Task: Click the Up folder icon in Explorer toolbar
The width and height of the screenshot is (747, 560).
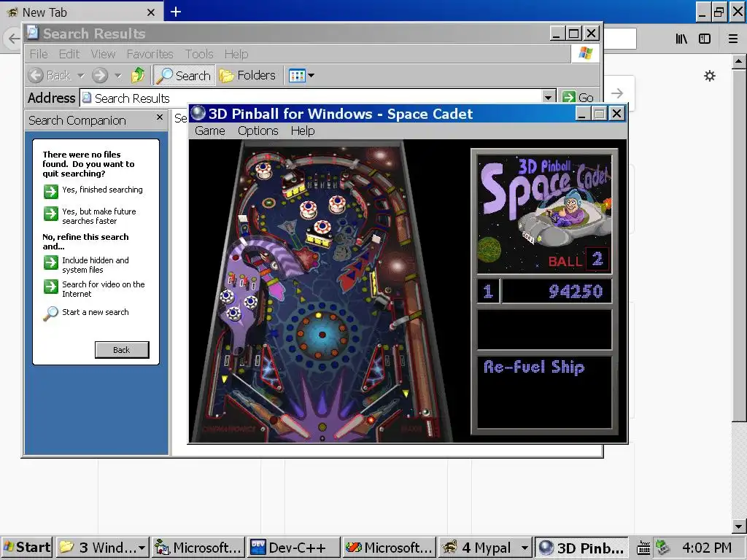Action: [138, 75]
